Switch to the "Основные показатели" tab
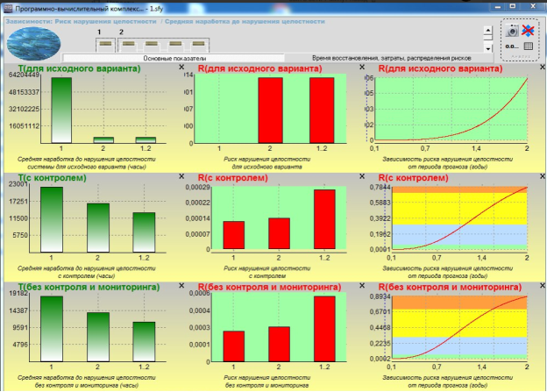 (x=174, y=58)
